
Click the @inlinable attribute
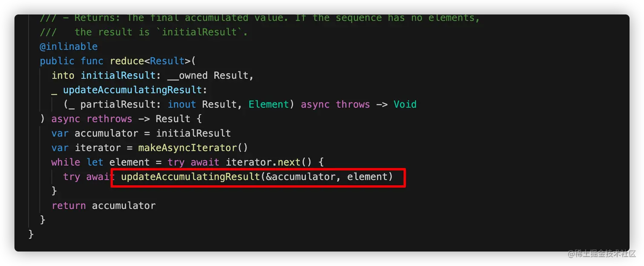(69, 46)
